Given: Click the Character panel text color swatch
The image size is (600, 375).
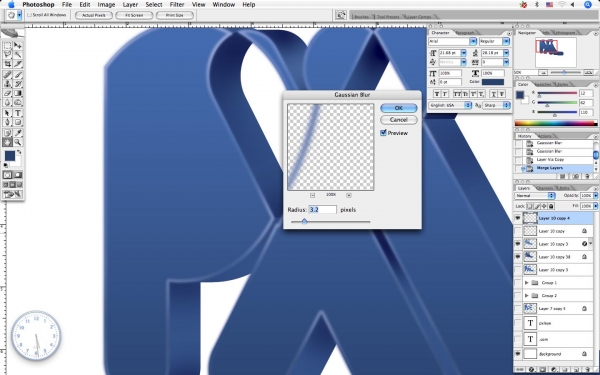Looking at the screenshot, I should tap(492, 82).
